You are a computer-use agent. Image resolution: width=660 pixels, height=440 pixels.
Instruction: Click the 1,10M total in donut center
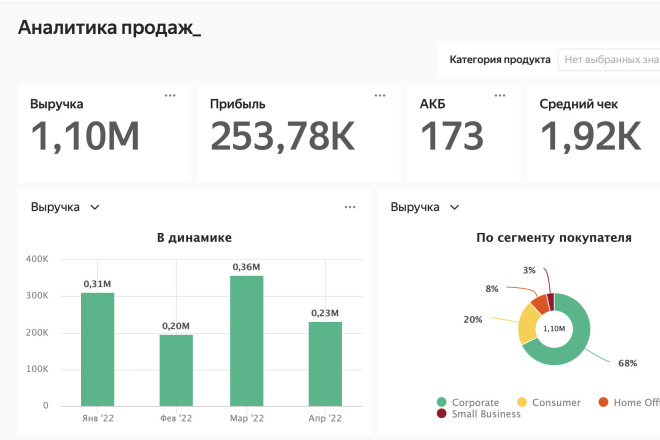554,329
